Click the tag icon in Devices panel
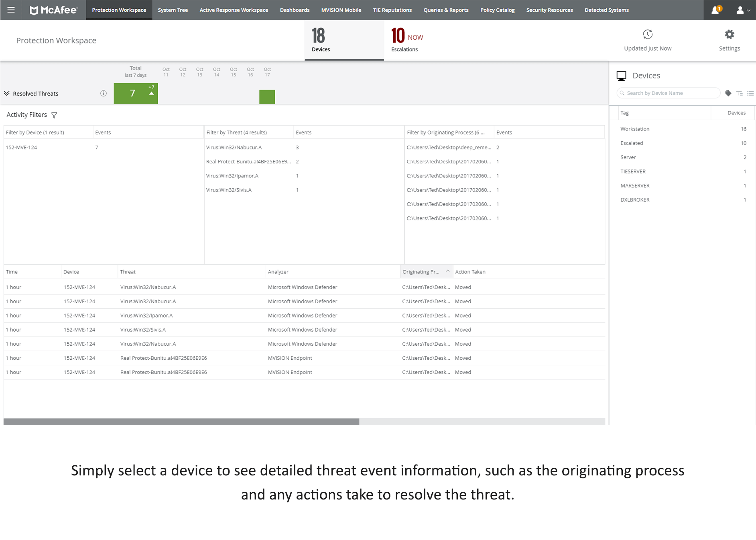The image size is (756, 540). point(728,93)
